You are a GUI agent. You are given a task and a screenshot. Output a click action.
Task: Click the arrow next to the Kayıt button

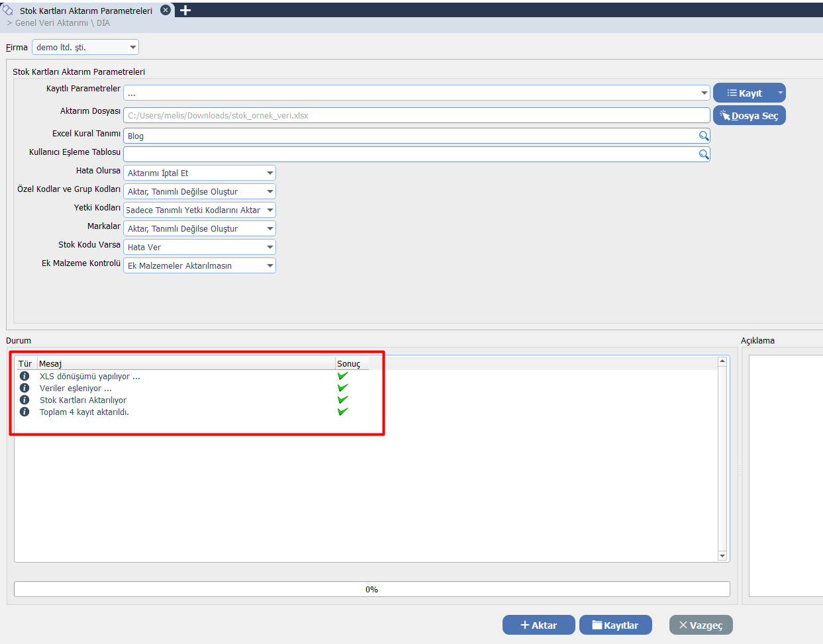pos(780,93)
